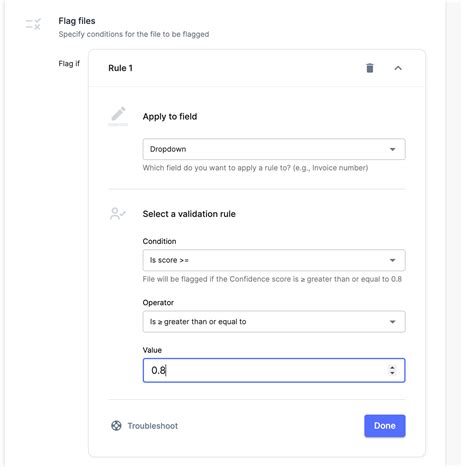Click the Select a validation rule heading

coord(189,214)
